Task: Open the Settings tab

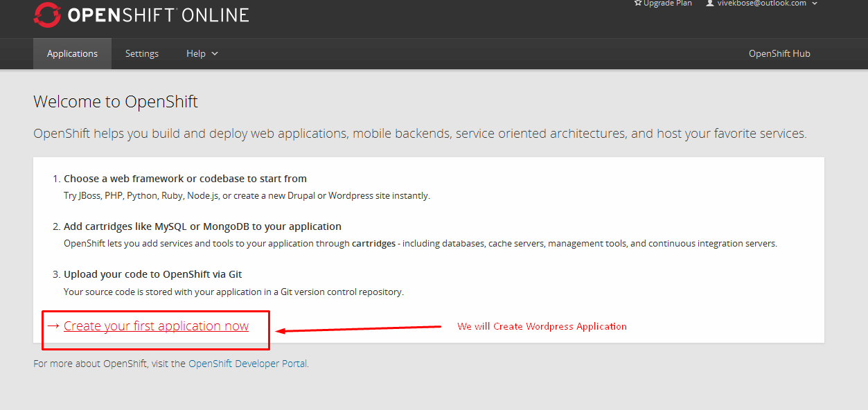Action: click(142, 53)
